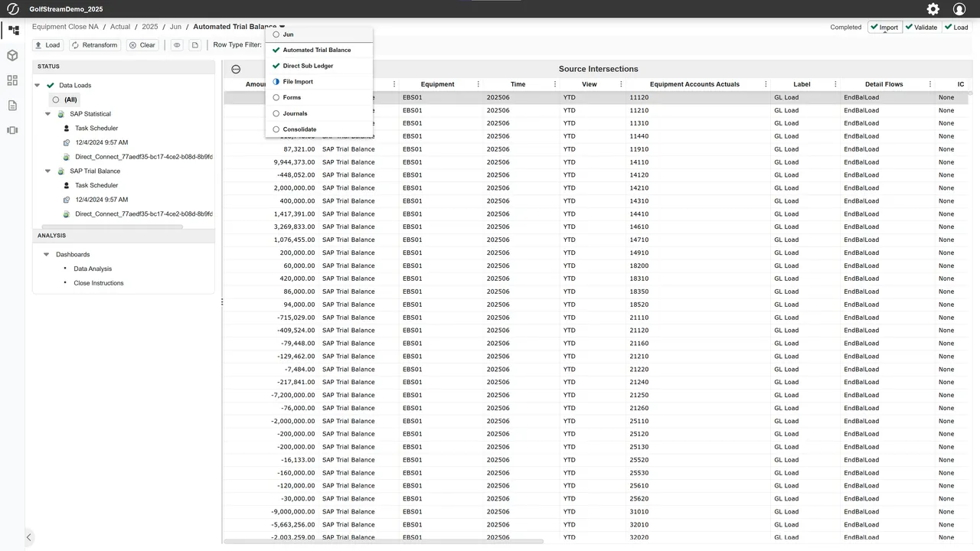Click the SAP Statistical data source icon
The image size is (980, 551).
(x=60, y=114)
